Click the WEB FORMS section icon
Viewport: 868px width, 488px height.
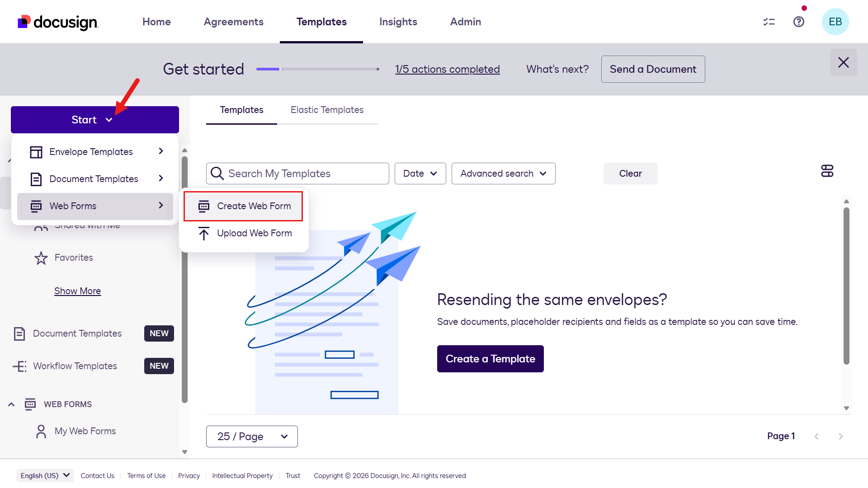click(x=30, y=404)
